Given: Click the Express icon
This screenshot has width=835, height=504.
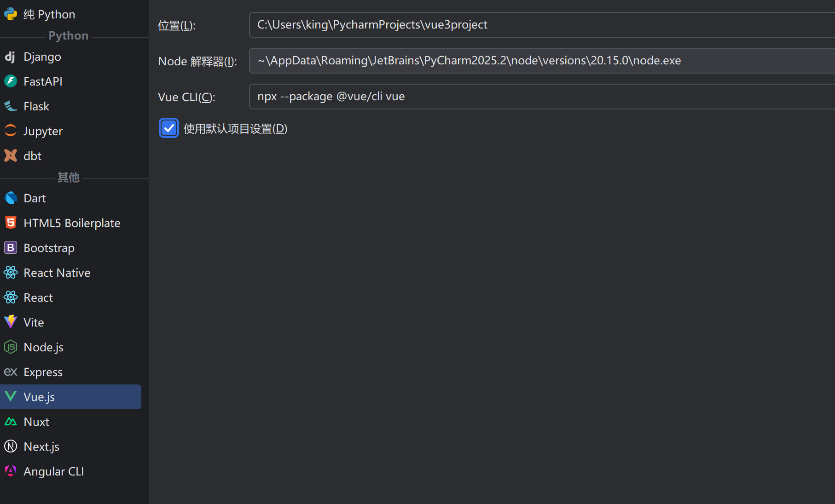Looking at the screenshot, I should point(11,372).
